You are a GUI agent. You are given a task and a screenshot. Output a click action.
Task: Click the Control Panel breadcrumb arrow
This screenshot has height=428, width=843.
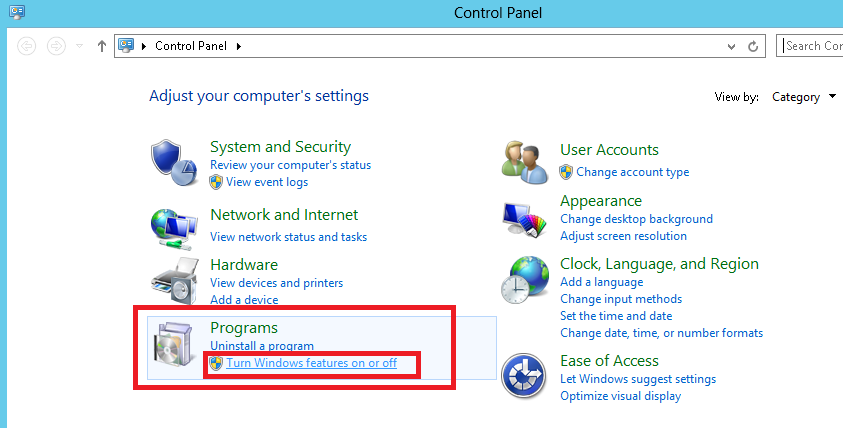[x=239, y=46]
